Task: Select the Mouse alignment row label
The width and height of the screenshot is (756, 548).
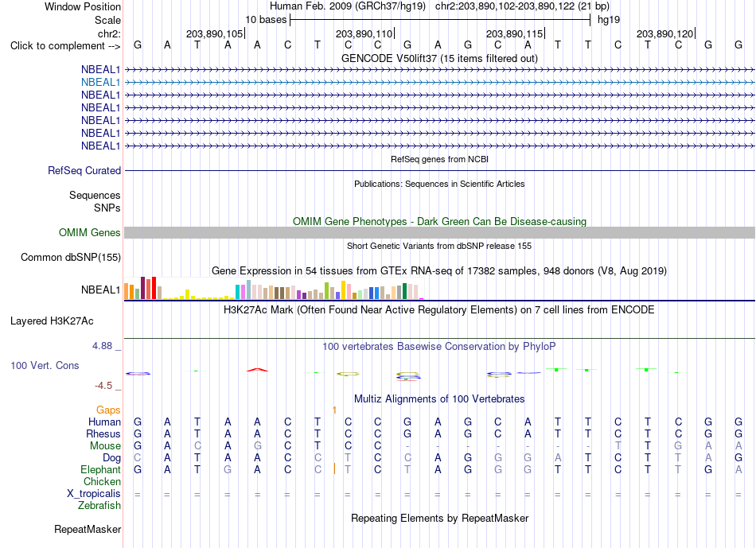Action: [x=105, y=446]
